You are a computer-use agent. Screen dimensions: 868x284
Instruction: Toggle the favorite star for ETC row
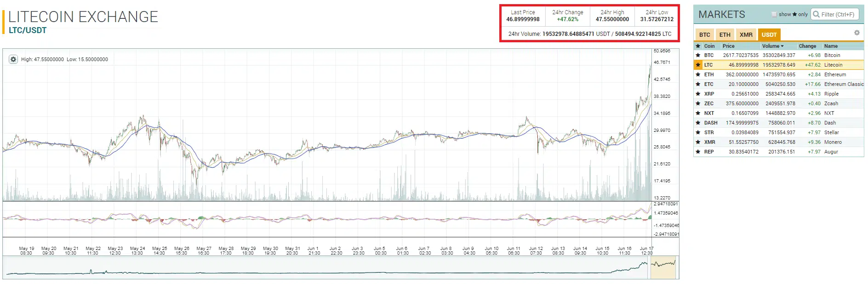698,84
